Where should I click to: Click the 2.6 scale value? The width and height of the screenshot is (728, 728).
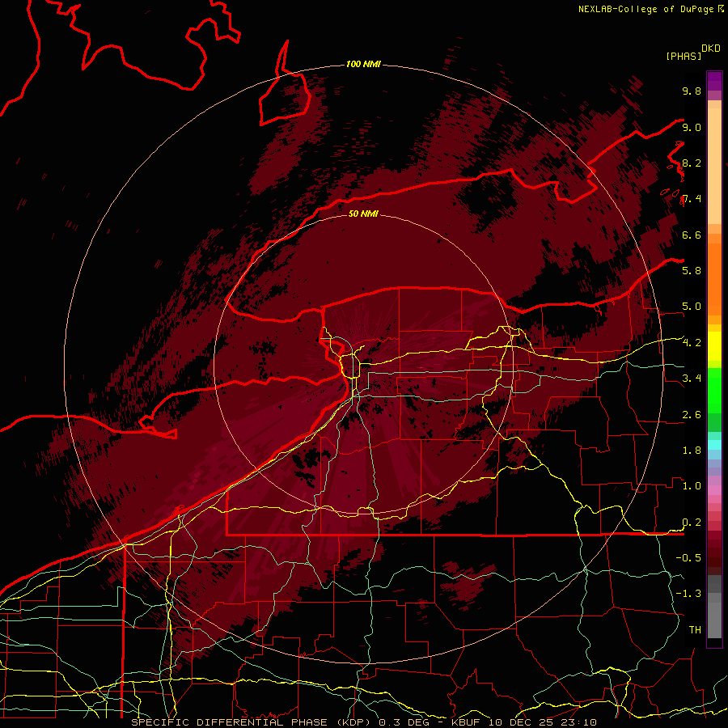692,414
